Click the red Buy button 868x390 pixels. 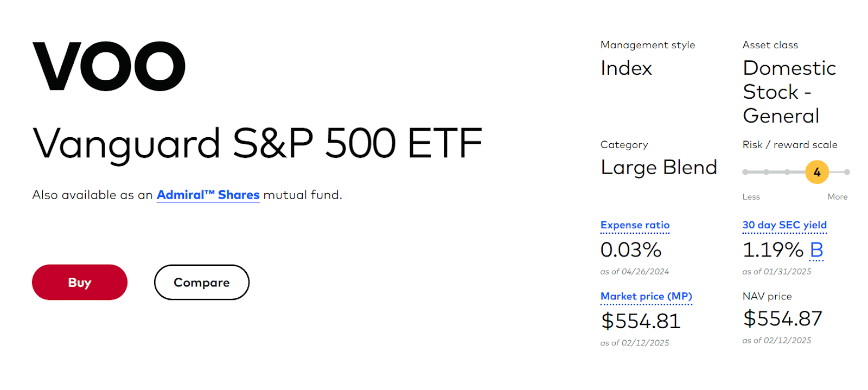click(x=79, y=282)
